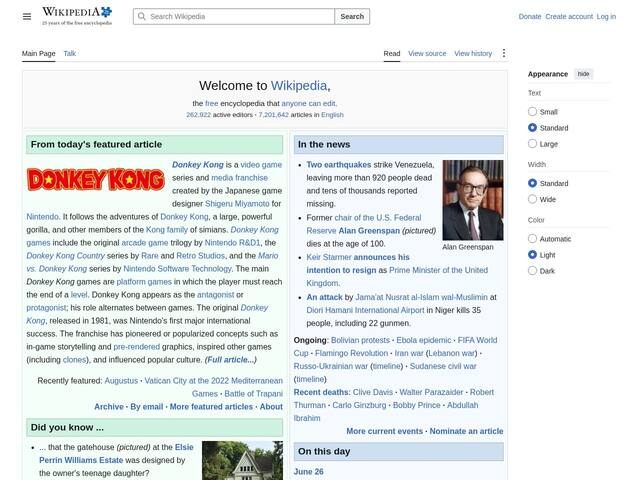Open the Donate link
Screen dimensions: 640x480
click(x=530, y=16)
